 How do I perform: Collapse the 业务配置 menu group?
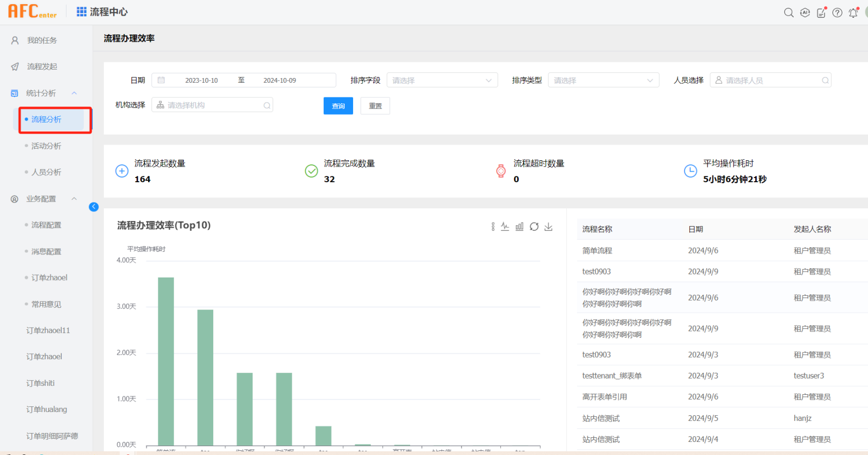click(x=74, y=199)
